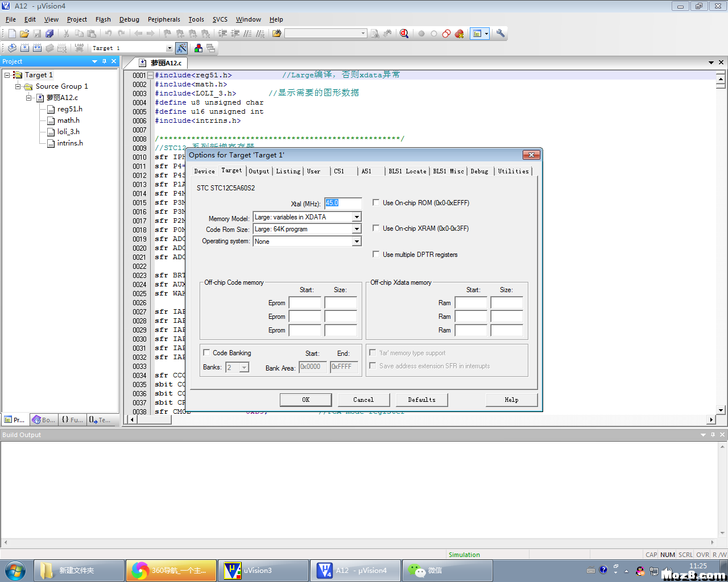
Task: Click the Save All toolbar icon
Action: [49, 34]
